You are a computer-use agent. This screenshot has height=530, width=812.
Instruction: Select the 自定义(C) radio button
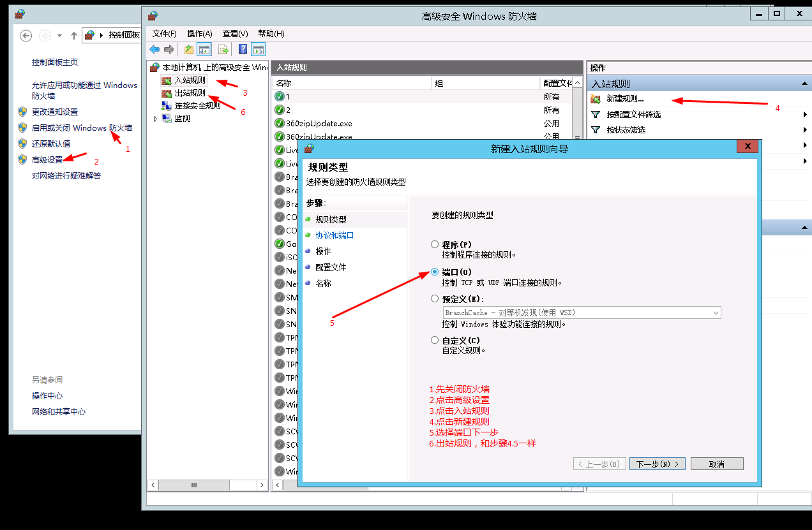tap(435, 341)
